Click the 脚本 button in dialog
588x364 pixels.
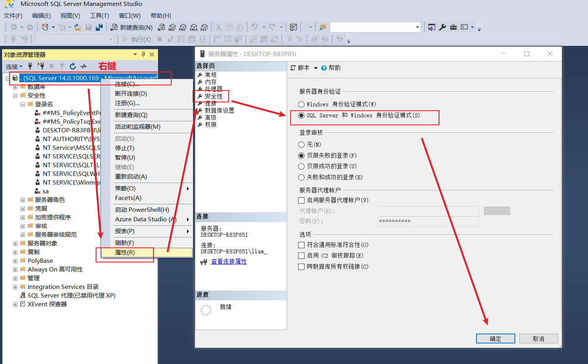coord(300,68)
